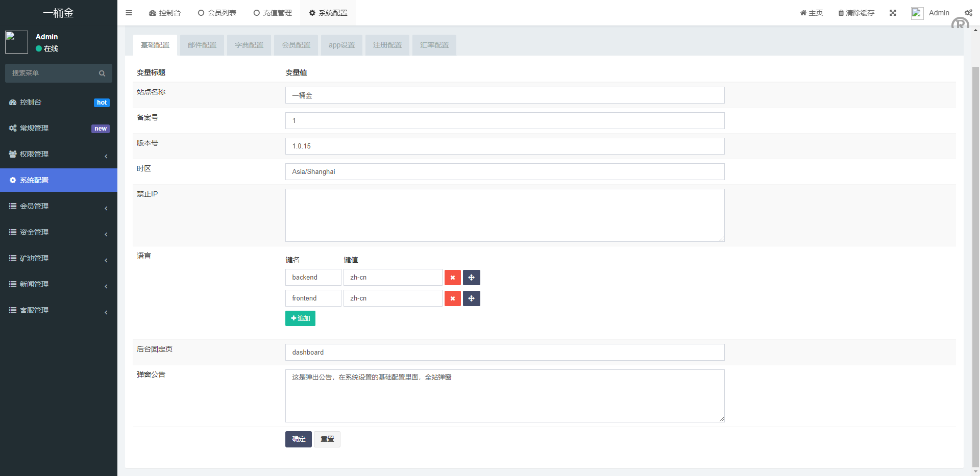Expand the 权限管理 sidebar menu
Screen dimensions: 980x476
[x=59, y=154]
